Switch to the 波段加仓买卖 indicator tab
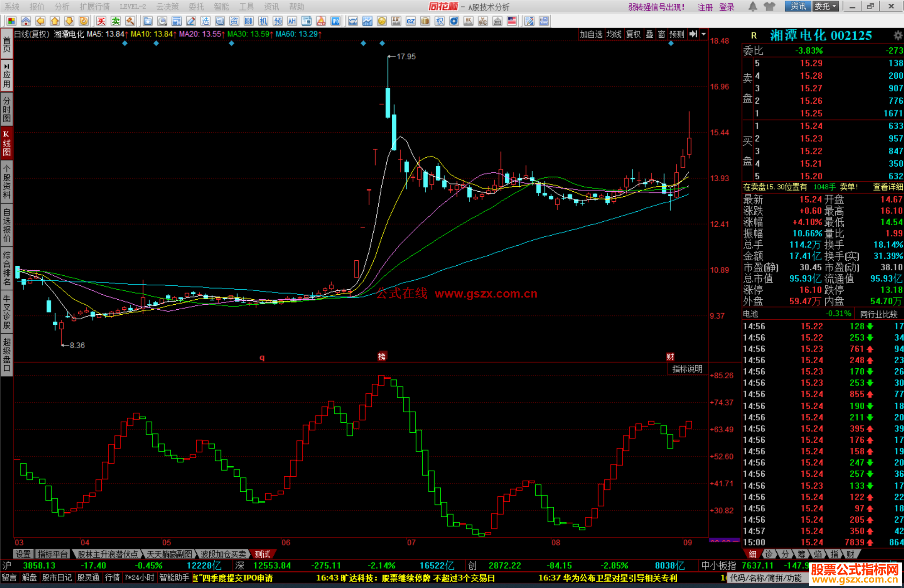Image resolution: width=904 pixels, height=588 pixels. (x=223, y=554)
